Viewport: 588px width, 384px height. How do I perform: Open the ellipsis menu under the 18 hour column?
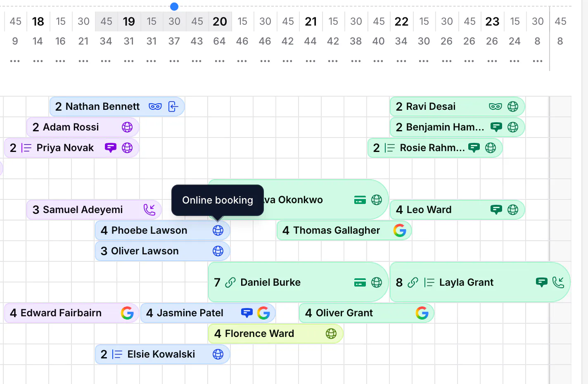pyautogui.click(x=38, y=61)
